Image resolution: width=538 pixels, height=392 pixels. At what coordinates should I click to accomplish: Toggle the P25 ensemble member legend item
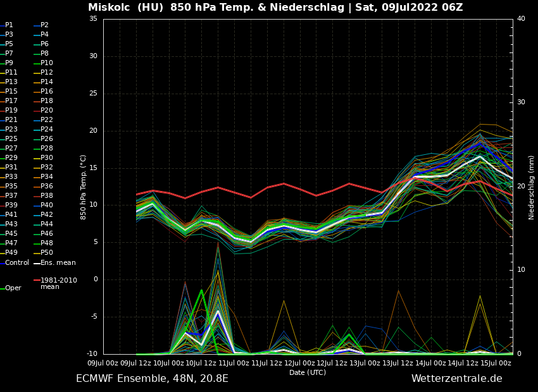[11, 139]
